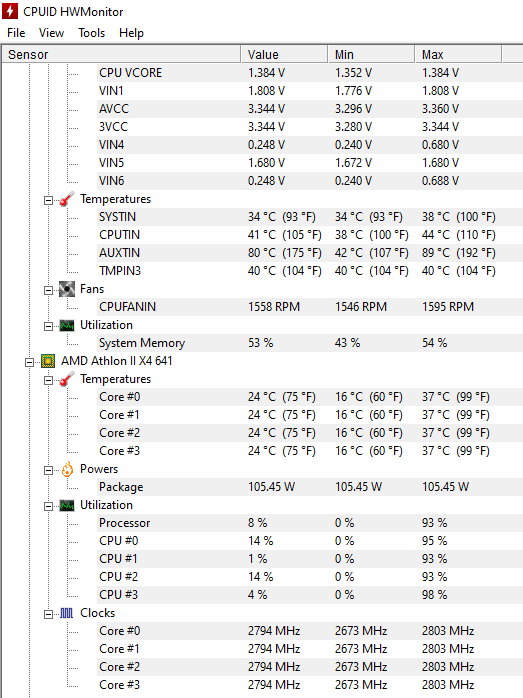The image size is (523, 698).
Task: Click the blue waveform icon beside Clocks
Action: [x=67, y=614]
